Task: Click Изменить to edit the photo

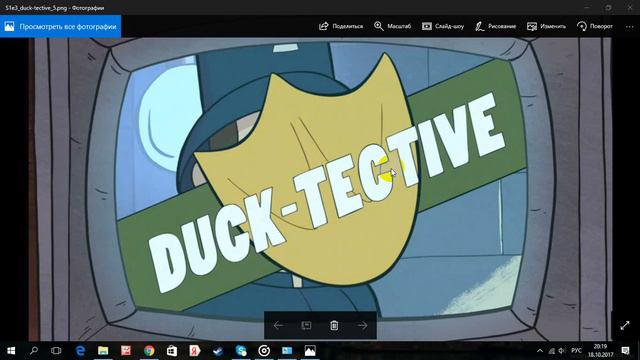Action: click(x=546, y=26)
